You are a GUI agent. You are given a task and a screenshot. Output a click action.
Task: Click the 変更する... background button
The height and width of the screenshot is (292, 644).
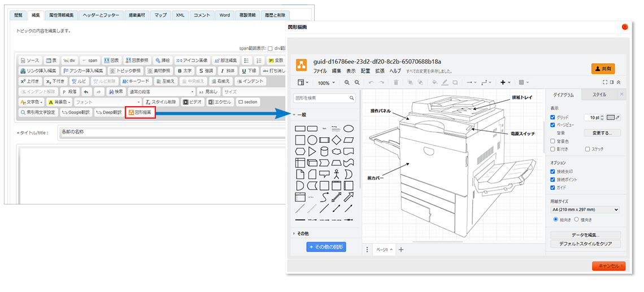602,133
